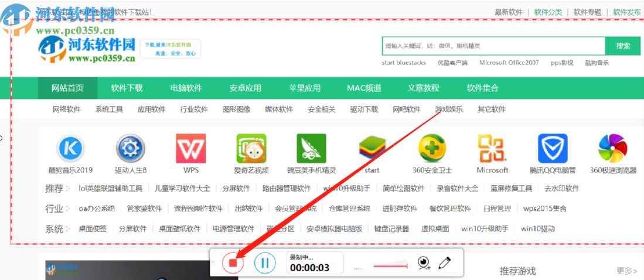This screenshot has height=280, width=644.
Task: Open the 腾讯QQ电脑管 shield icon
Action: (x=553, y=148)
